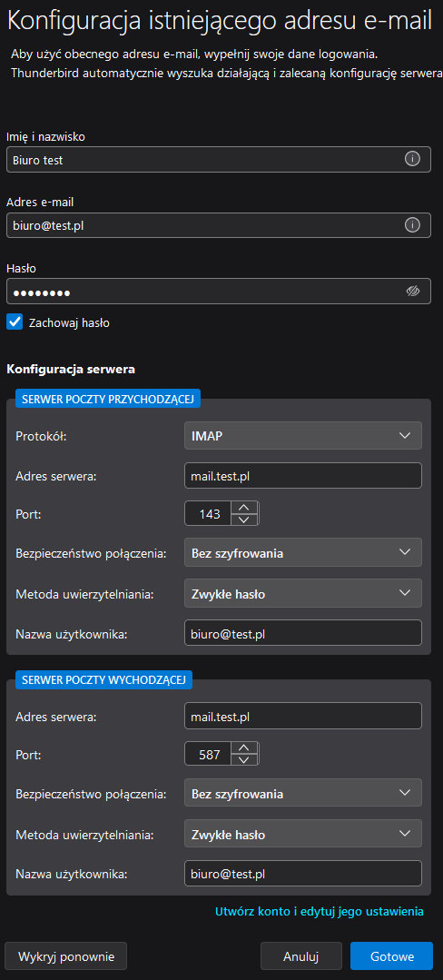The width and height of the screenshot is (443, 980).
Task: Confirm with the Gotowe button
Action: [x=392, y=956]
